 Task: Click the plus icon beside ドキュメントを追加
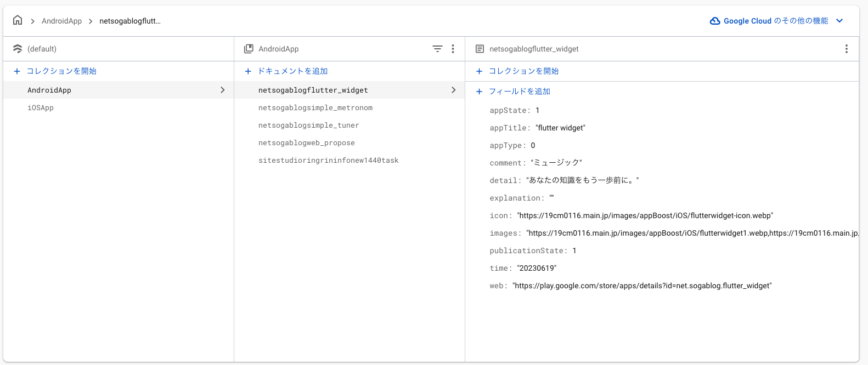(248, 71)
